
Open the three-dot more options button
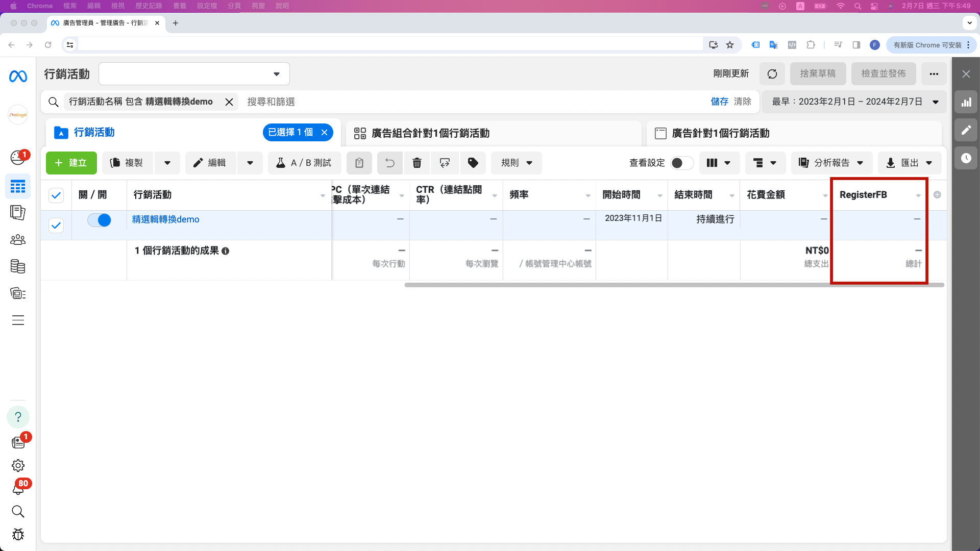pyautogui.click(x=934, y=74)
